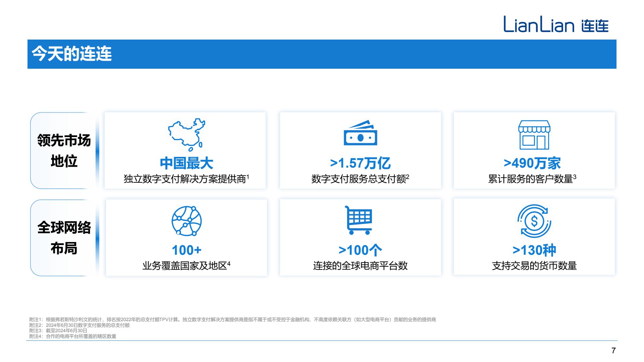Click the >490万家 figure
This screenshot has width=644, height=362.
pos(532,163)
